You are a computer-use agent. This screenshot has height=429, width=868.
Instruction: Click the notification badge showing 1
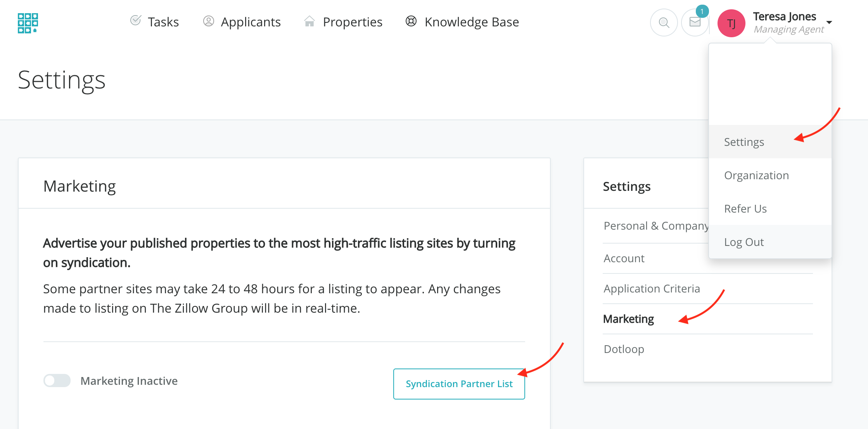point(702,11)
